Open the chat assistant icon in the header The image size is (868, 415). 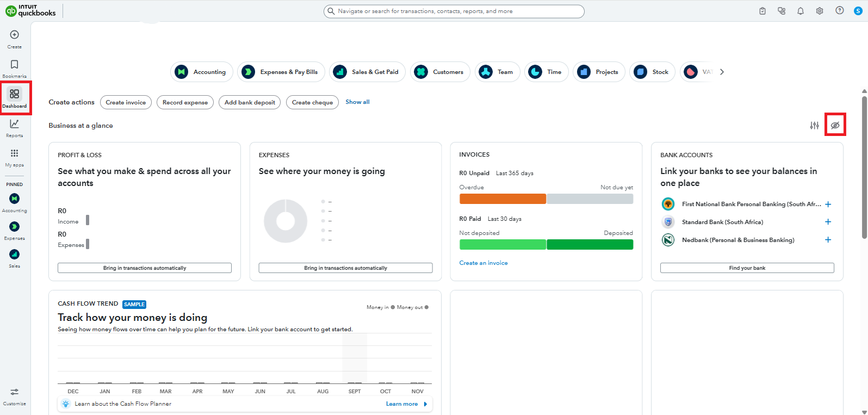click(782, 11)
